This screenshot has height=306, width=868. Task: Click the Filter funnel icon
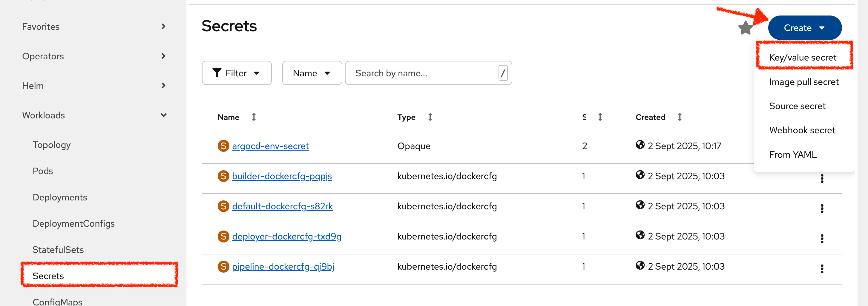pos(218,73)
